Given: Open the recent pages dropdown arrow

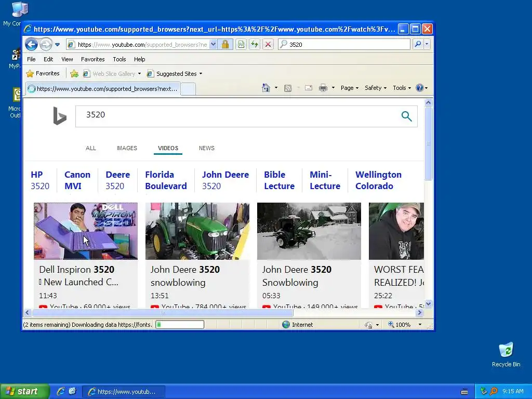Looking at the screenshot, I should [57, 45].
